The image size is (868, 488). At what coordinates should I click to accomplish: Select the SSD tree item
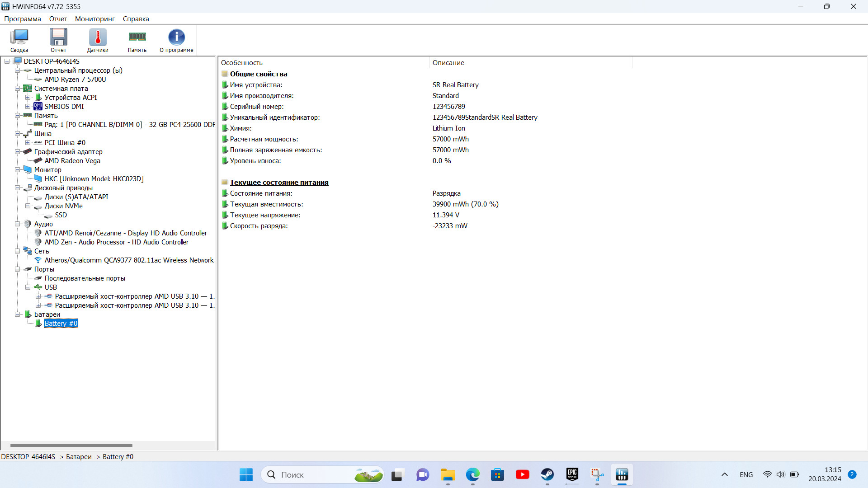[x=61, y=215]
